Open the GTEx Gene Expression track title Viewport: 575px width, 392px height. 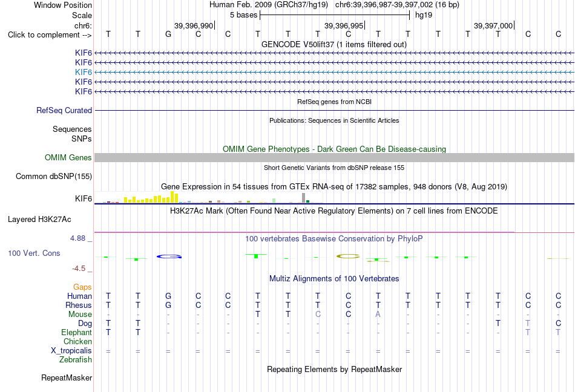click(334, 186)
